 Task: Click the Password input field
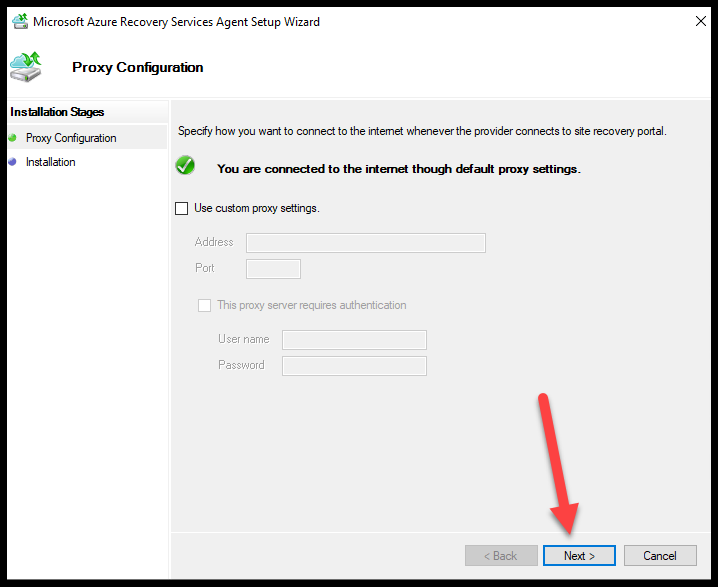pyautogui.click(x=354, y=366)
